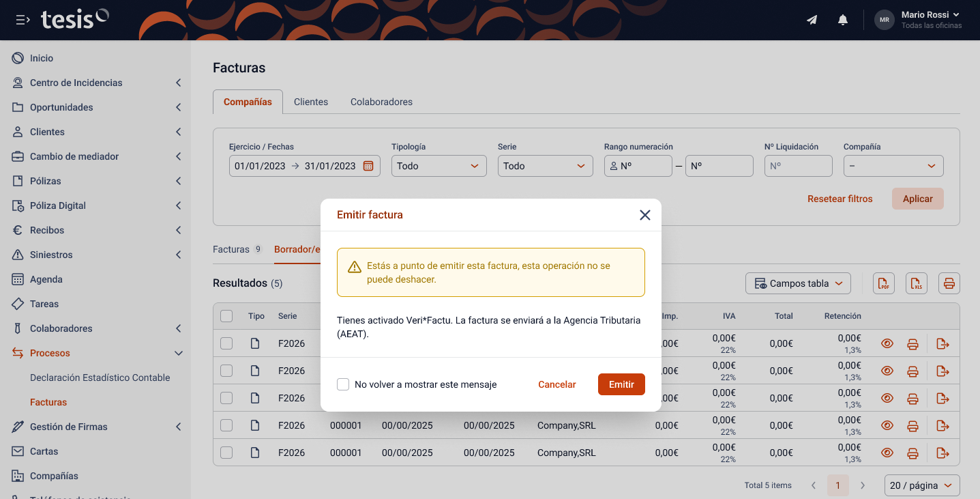Open calendar picker in date range field
This screenshot has height=499, width=980.
coord(368,166)
